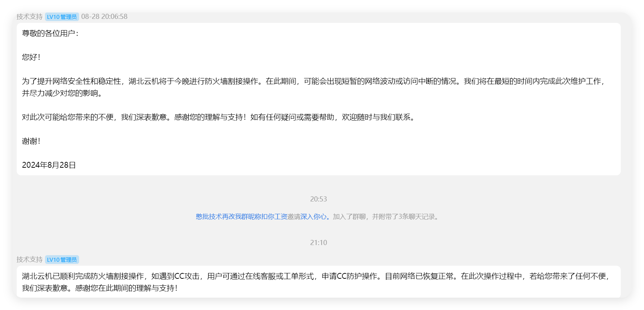Screen dimensions: 644x310
Task: Click the apology paragraph starting 对此次可能给您带来的不便
Action: 220,117
